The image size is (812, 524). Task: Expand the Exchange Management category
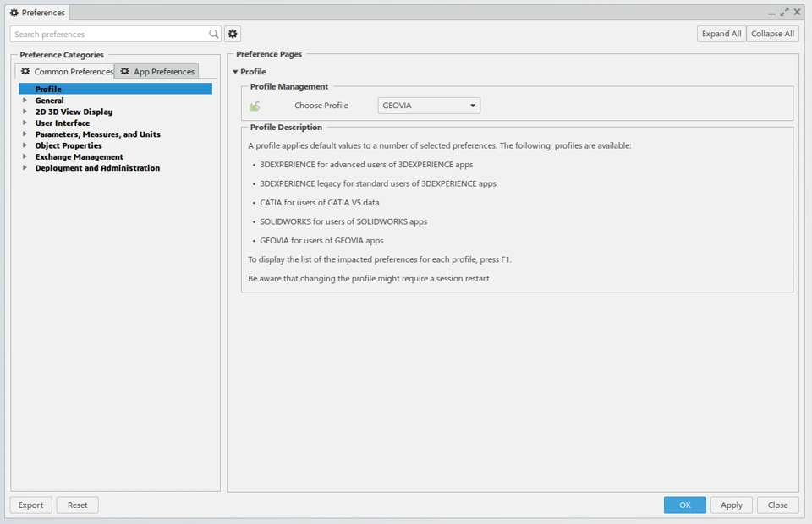click(x=25, y=156)
